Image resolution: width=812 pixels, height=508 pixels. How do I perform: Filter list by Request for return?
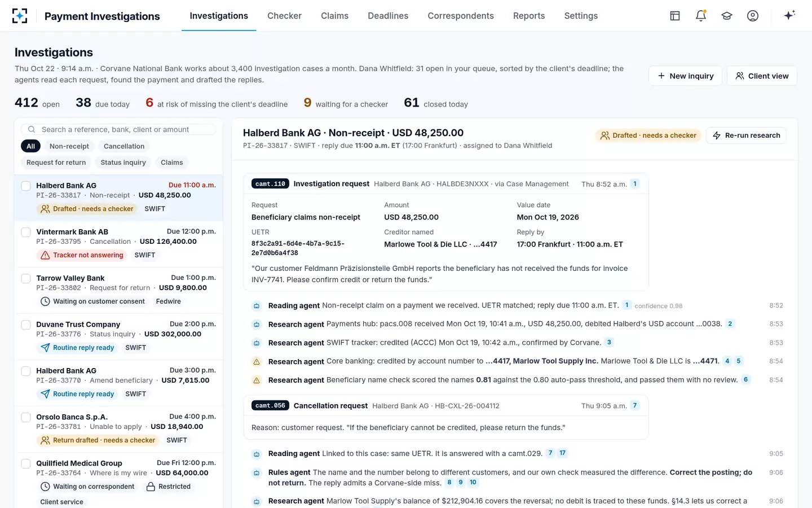tap(56, 163)
